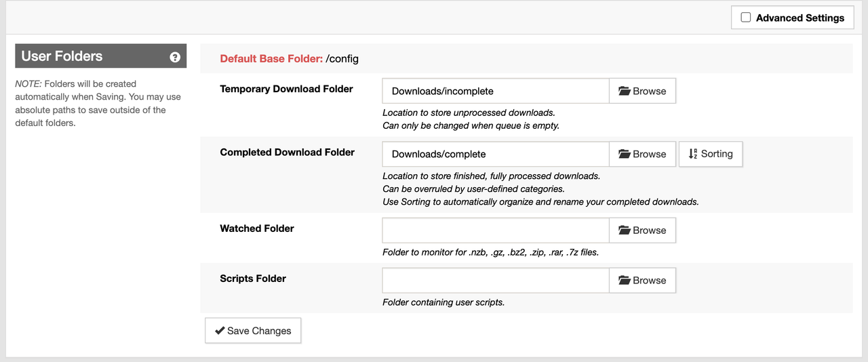Click into the Downloads/complete path field
868x362 pixels.
click(496, 154)
